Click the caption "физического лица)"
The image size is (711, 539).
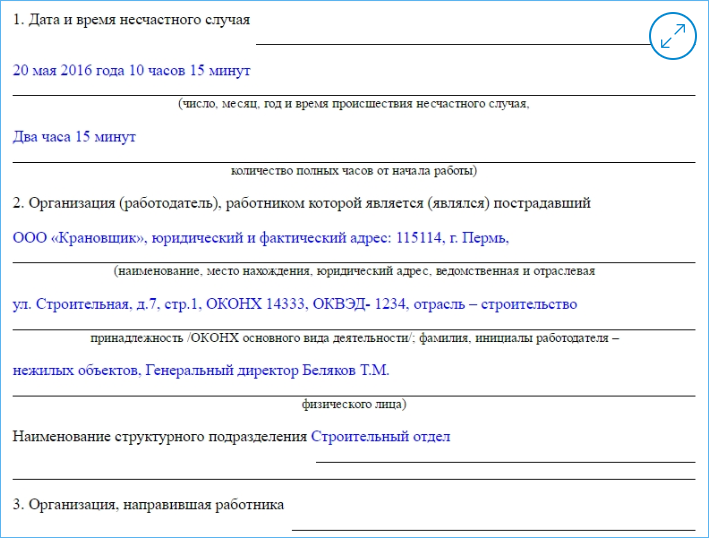354,404
